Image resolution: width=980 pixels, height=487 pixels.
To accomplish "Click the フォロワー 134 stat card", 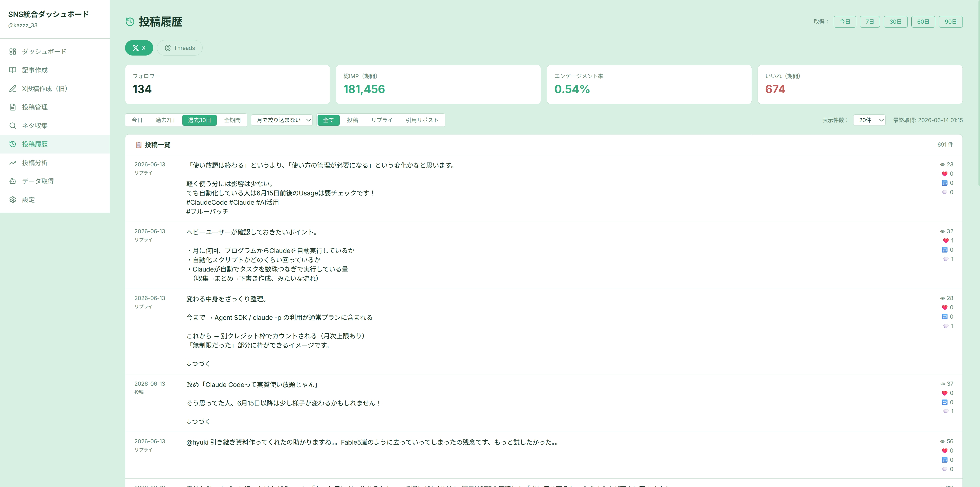I will click(228, 84).
